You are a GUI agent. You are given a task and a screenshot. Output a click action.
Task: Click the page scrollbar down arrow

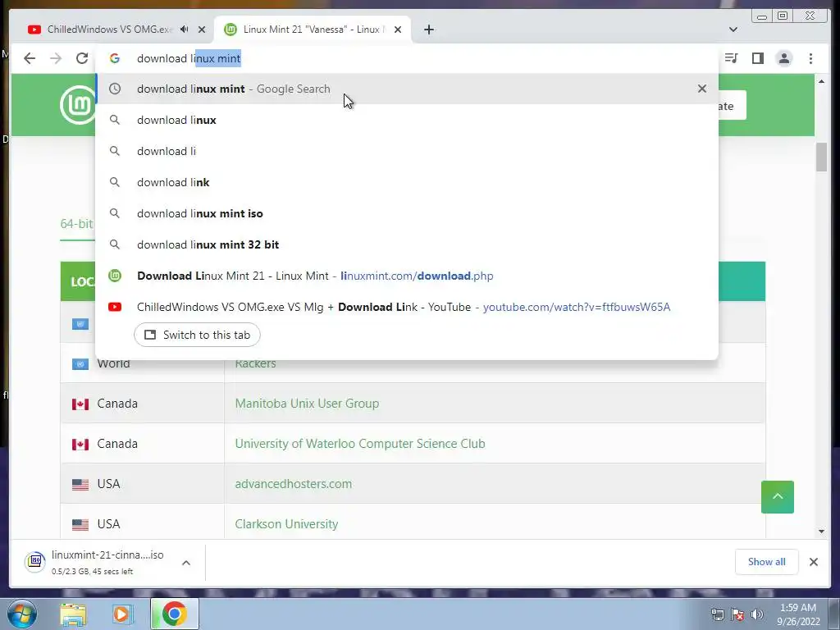821,532
